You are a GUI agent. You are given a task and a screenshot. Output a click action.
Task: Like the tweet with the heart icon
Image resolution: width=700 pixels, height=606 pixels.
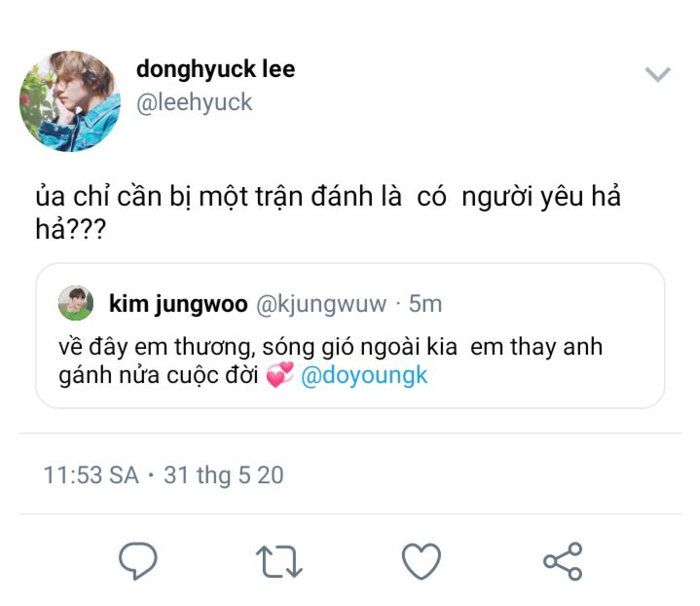pos(422,561)
